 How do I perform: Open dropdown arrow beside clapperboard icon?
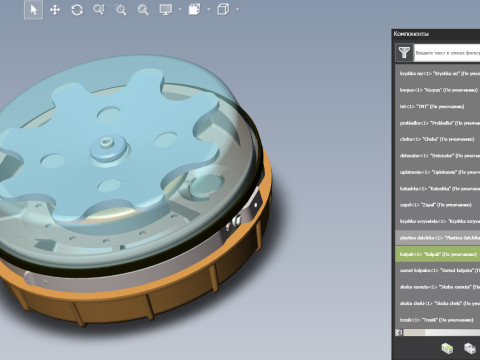coord(209,10)
